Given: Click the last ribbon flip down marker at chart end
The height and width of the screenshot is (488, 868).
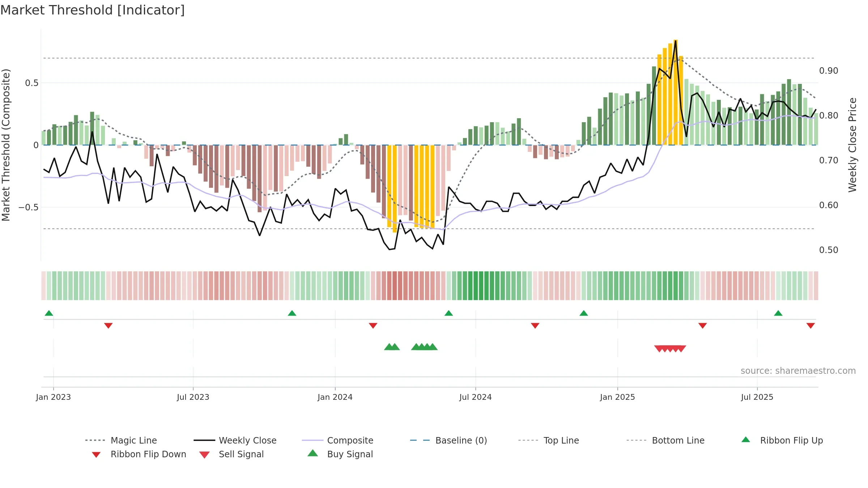Looking at the screenshot, I should point(810,326).
